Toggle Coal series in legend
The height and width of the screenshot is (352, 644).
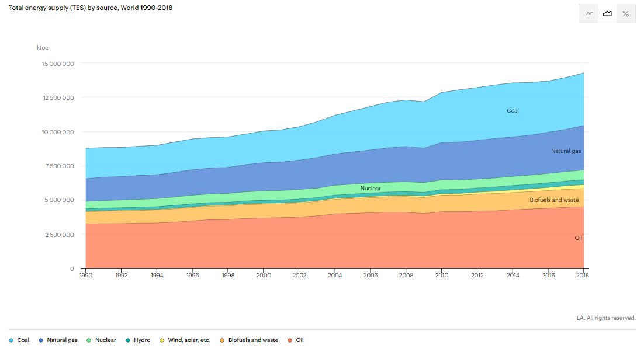[23, 340]
